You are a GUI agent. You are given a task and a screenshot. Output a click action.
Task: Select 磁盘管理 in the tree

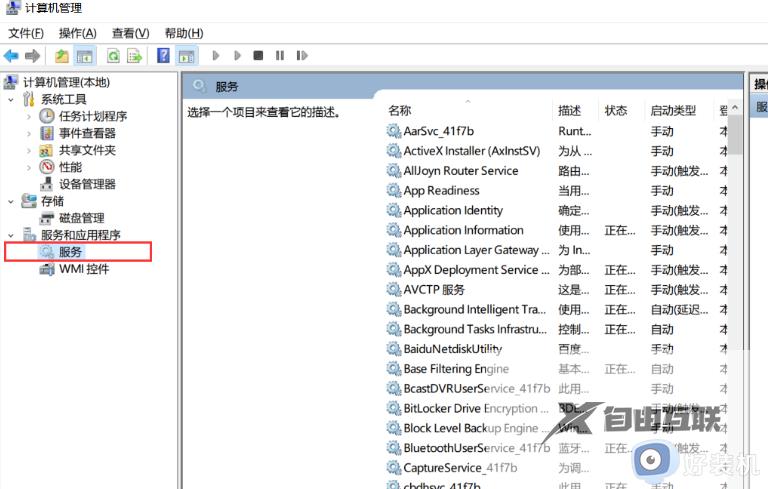click(81, 218)
